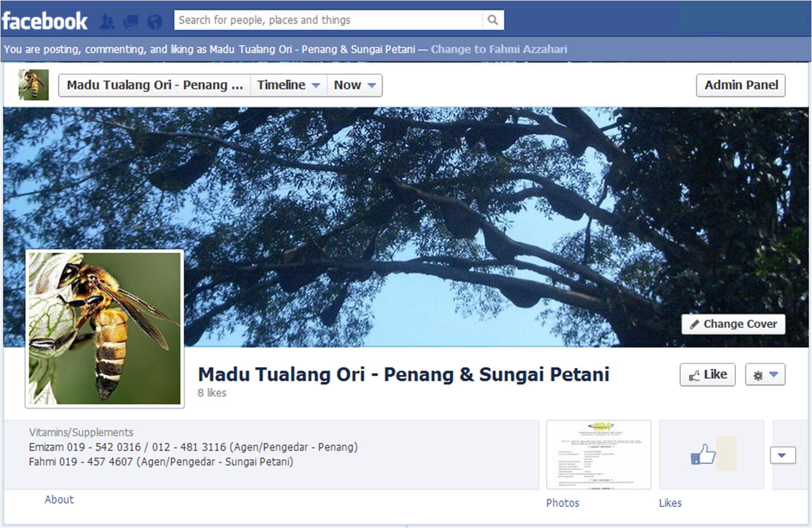Viewport: 812px width, 528px height.
Task: Like the page with the Like button
Action: pos(707,375)
